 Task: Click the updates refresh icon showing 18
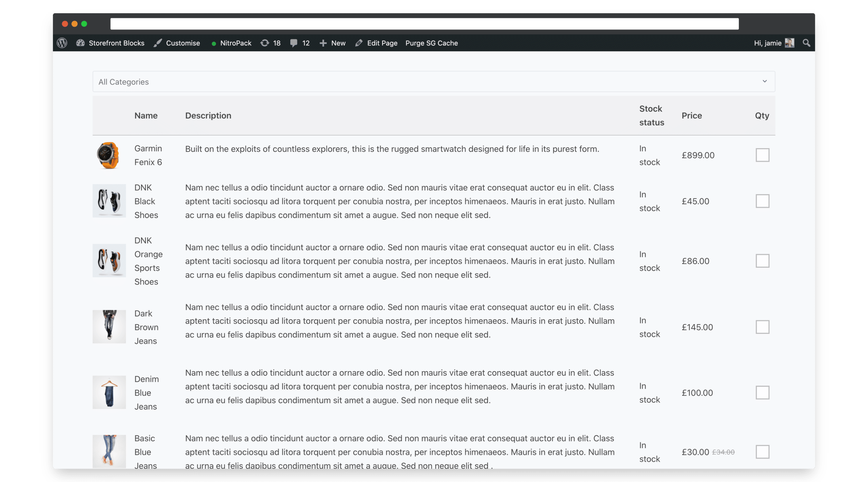pos(264,43)
